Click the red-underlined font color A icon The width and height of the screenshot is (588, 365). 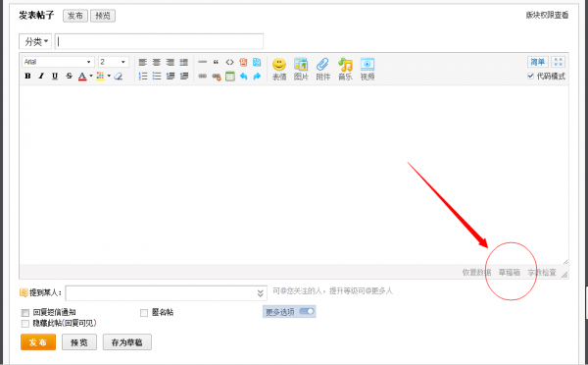coord(82,77)
